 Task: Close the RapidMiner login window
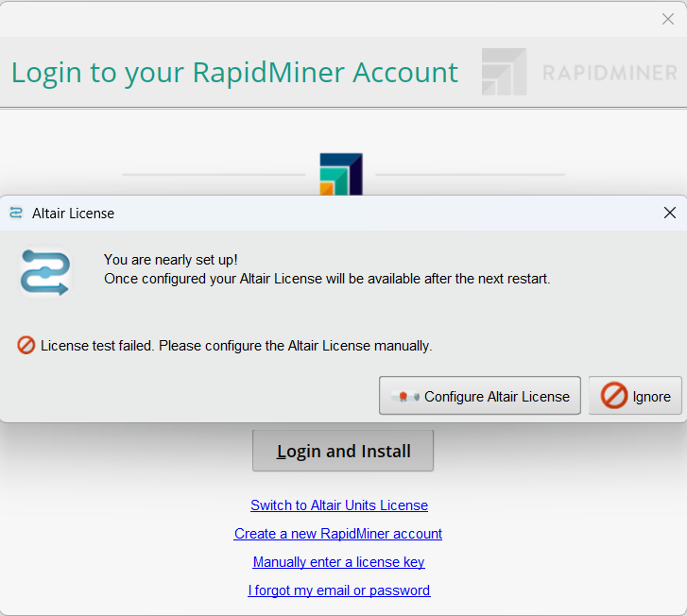(668, 19)
